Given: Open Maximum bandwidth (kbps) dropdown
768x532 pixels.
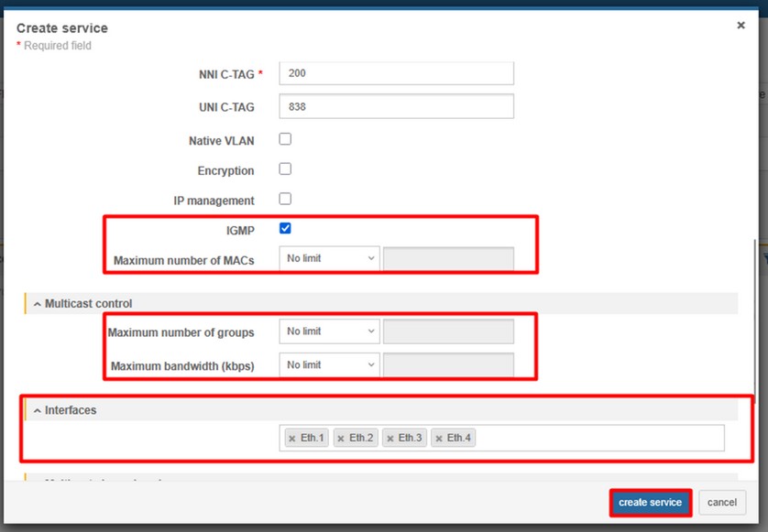Looking at the screenshot, I should (x=329, y=365).
